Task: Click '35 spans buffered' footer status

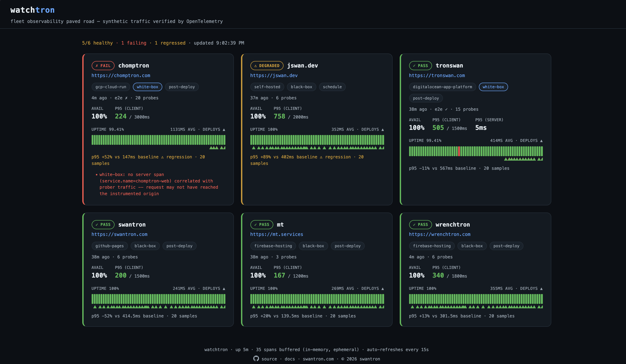Action: point(278,350)
